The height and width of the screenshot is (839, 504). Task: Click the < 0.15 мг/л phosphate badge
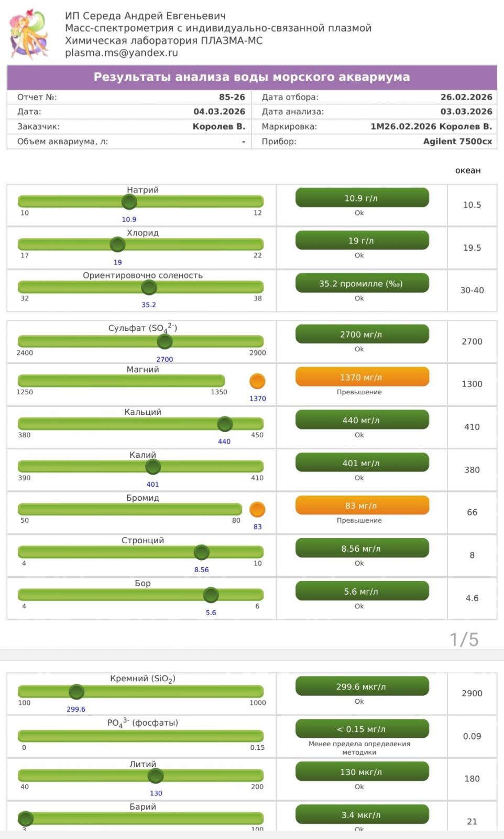pyautogui.click(x=362, y=729)
